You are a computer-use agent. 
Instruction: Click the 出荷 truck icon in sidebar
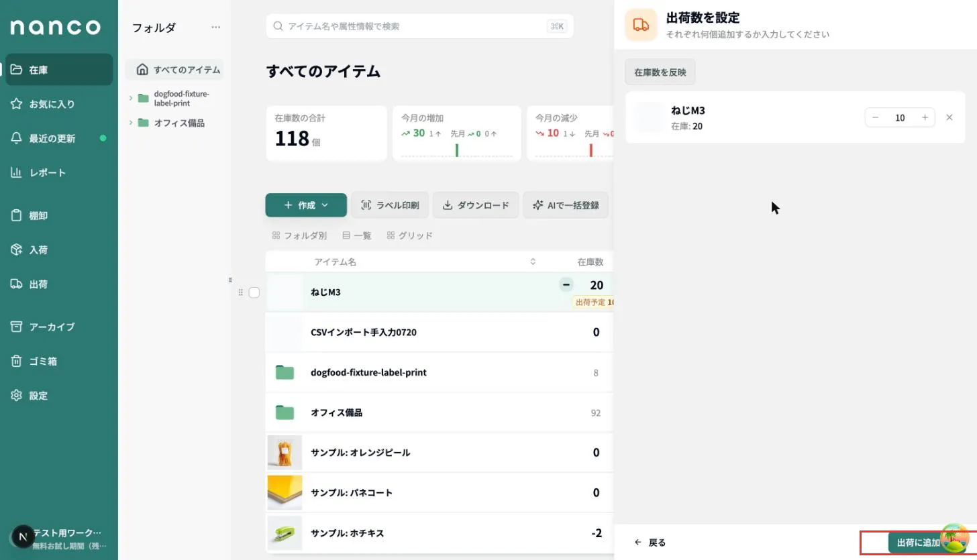pos(17,284)
